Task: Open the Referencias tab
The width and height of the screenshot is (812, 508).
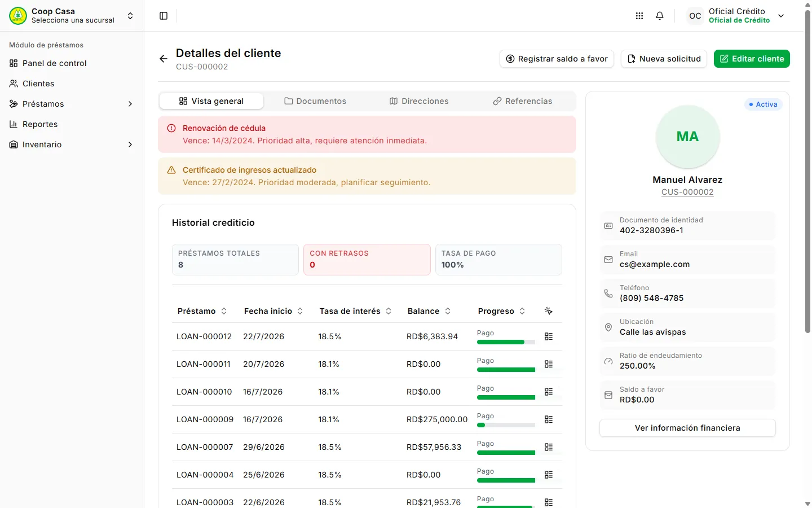Action: [523, 101]
